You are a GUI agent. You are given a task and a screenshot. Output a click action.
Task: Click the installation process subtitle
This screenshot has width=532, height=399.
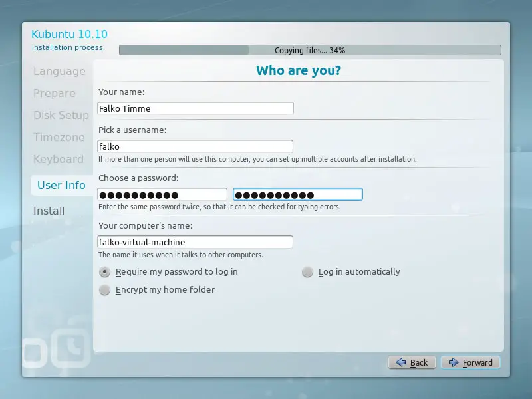pos(67,47)
